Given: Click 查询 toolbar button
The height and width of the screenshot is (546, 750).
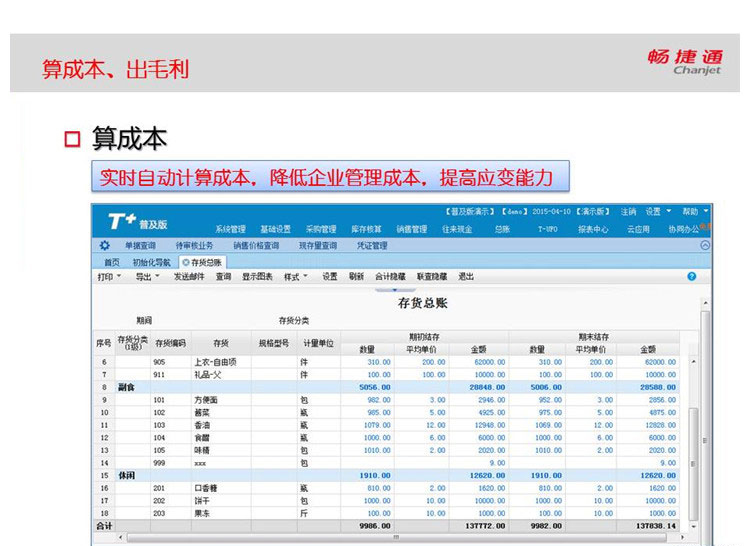Looking at the screenshot, I should (223, 277).
